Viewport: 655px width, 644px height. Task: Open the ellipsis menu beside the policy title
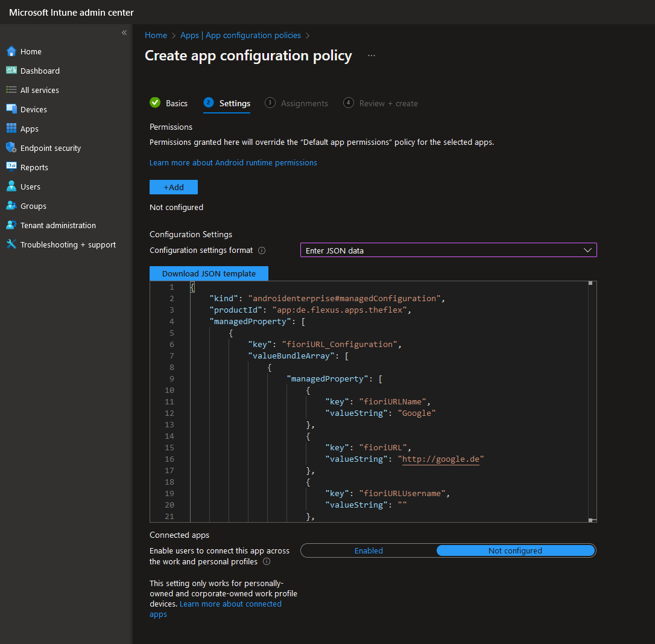pyautogui.click(x=371, y=55)
